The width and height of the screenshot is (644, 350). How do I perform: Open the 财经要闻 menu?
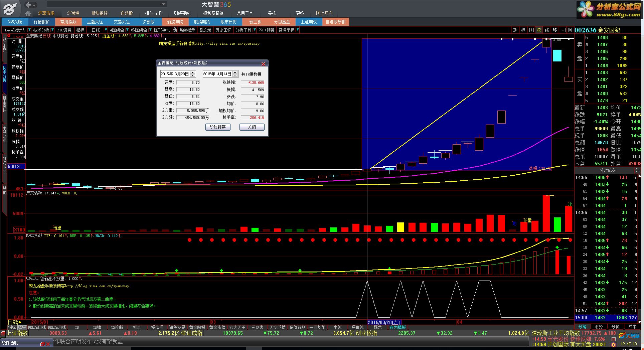(x=182, y=13)
